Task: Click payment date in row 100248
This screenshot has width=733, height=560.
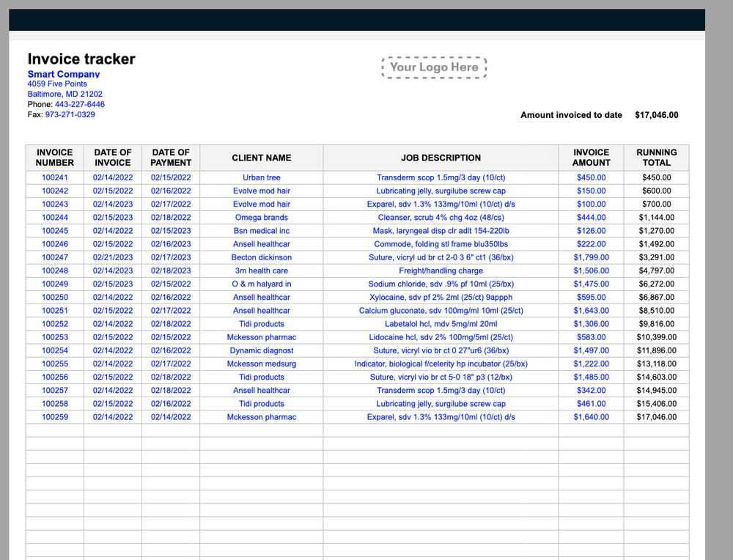Action: tap(171, 270)
